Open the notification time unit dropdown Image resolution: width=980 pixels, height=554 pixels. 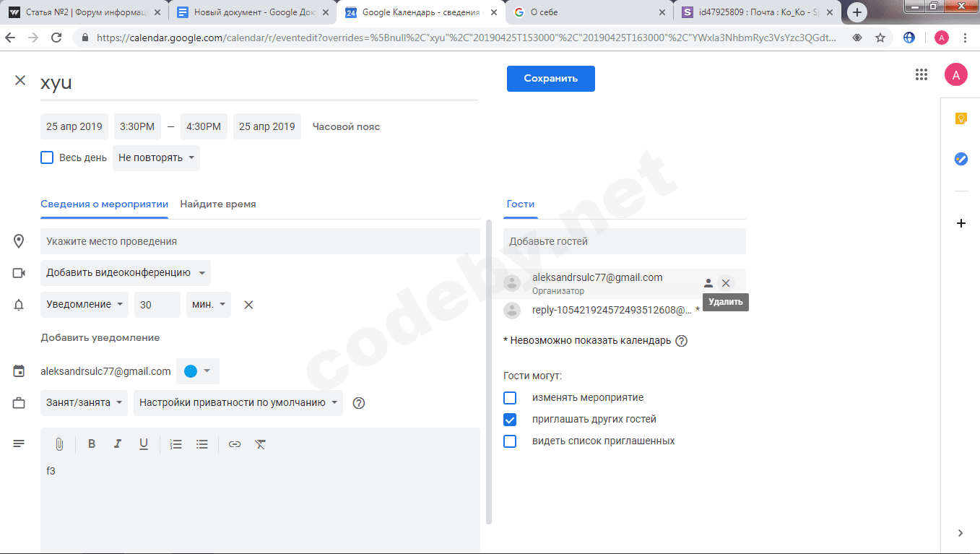pyautogui.click(x=209, y=305)
